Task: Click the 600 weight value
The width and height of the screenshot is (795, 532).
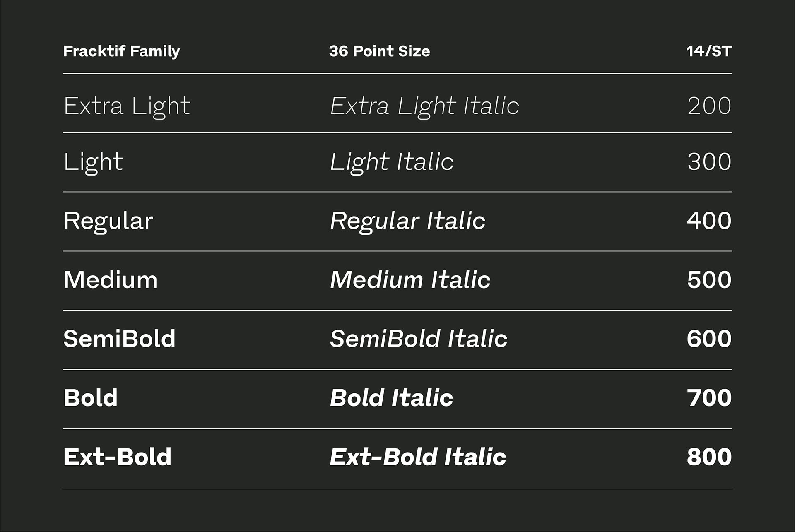Action: [709, 339]
